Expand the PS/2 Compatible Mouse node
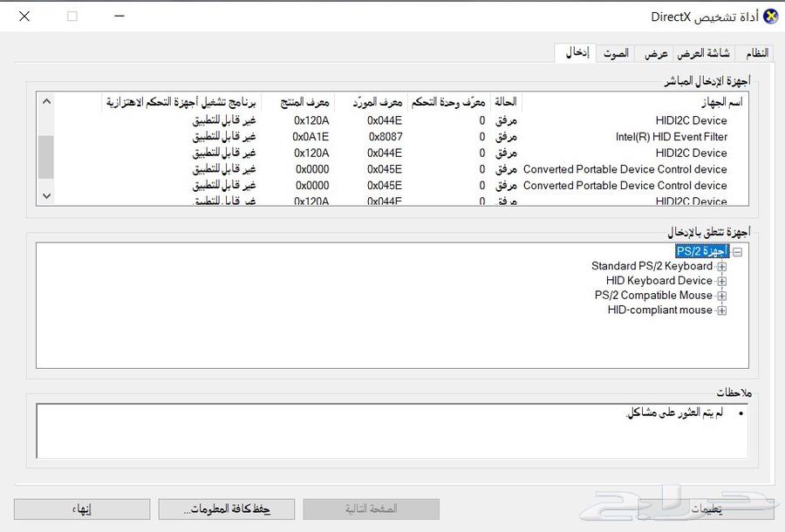This screenshot has height=532, width=785. point(721,295)
